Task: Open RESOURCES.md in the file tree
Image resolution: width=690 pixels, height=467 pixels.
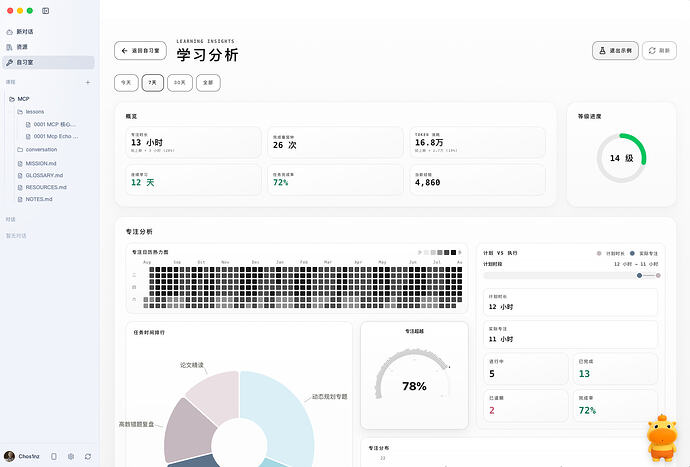Action: (46, 187)
